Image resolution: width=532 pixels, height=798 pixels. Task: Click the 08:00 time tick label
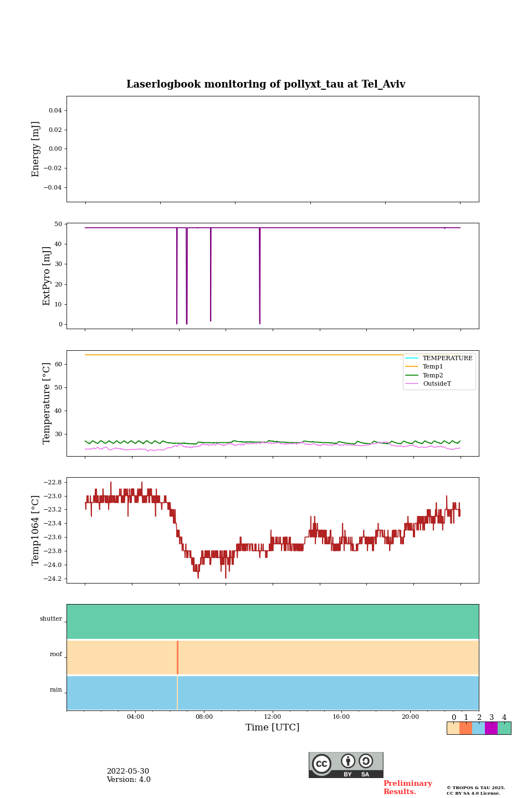(x=204, y=717)
